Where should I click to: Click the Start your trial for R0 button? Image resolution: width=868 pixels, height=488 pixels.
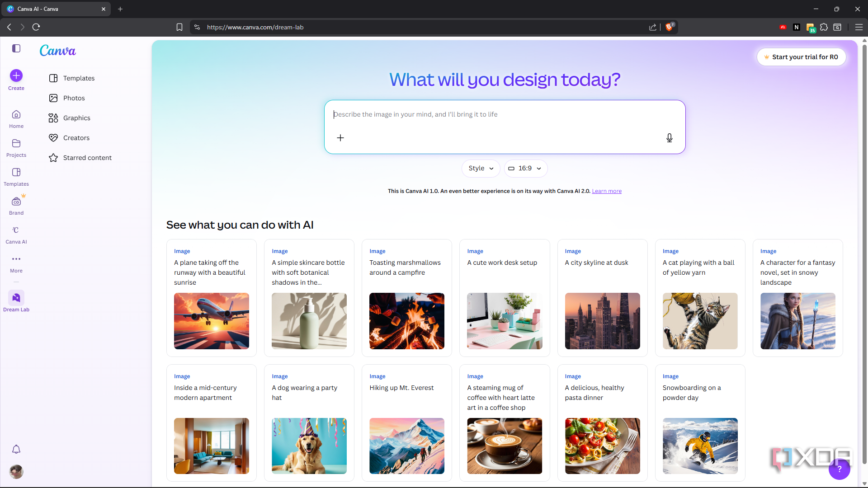pos(801,57)
